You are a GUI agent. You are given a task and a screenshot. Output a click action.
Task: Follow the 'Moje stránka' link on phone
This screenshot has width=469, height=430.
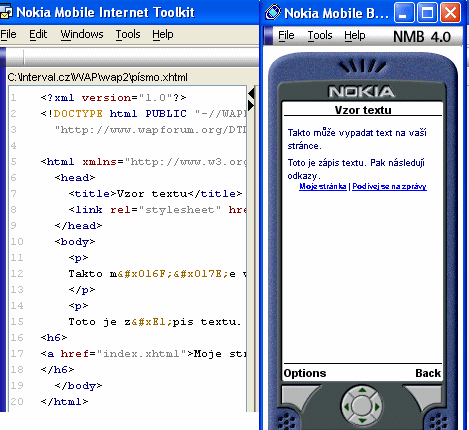pos(323,186)
